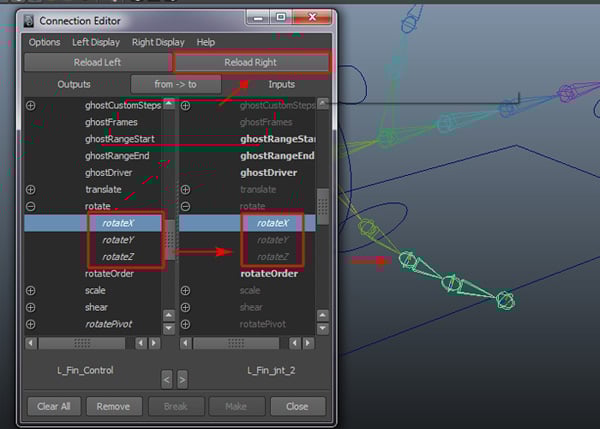Expand ghostCustomSteps in Inputs list
The image size is (600, 429).
[x=185, y=105]
